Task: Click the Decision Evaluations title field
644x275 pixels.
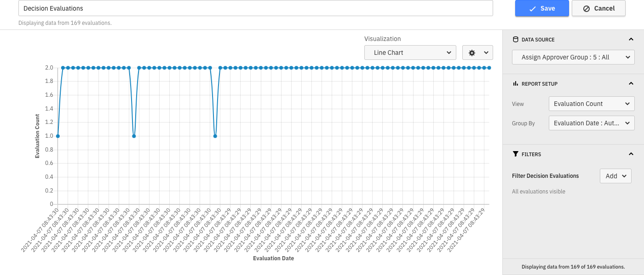Action: coord(255,8)
